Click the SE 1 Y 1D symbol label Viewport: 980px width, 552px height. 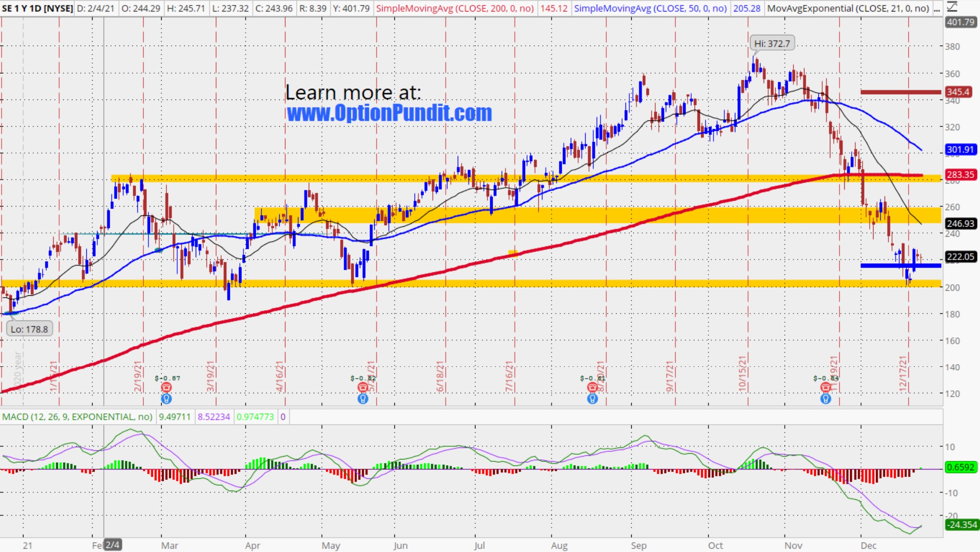[x=37, y=8]
